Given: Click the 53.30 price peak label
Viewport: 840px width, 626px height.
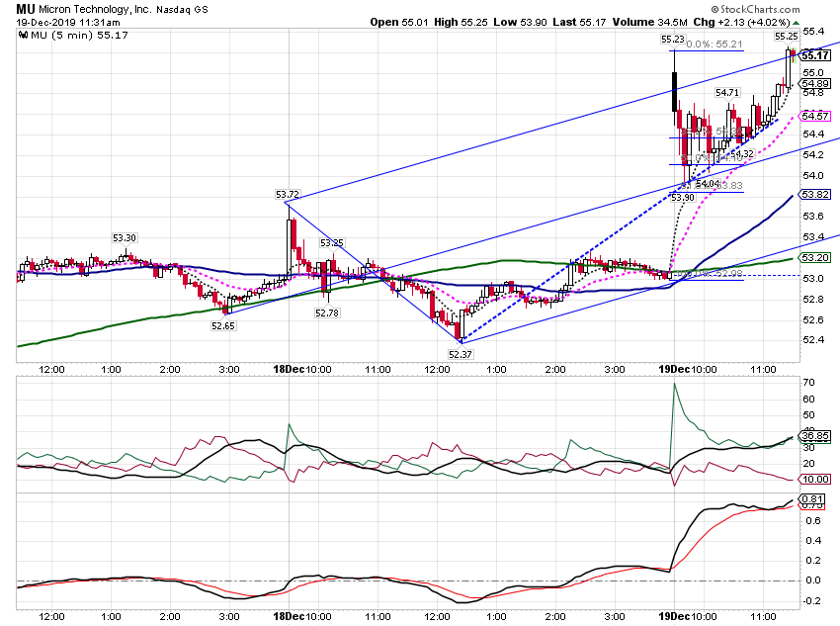Looking at the screenshot, I should pyautogui.click(x=125, y=238).
